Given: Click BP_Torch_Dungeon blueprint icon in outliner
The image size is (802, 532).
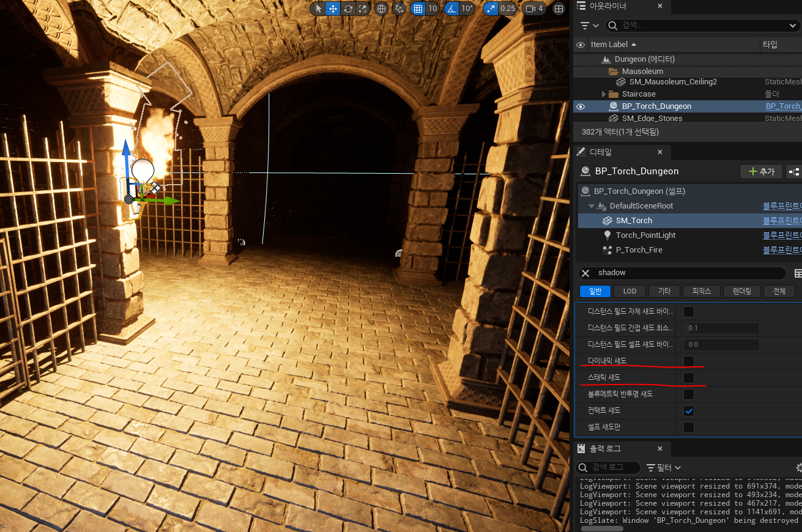Looking at the screenshot, I should tap(614, 106).
